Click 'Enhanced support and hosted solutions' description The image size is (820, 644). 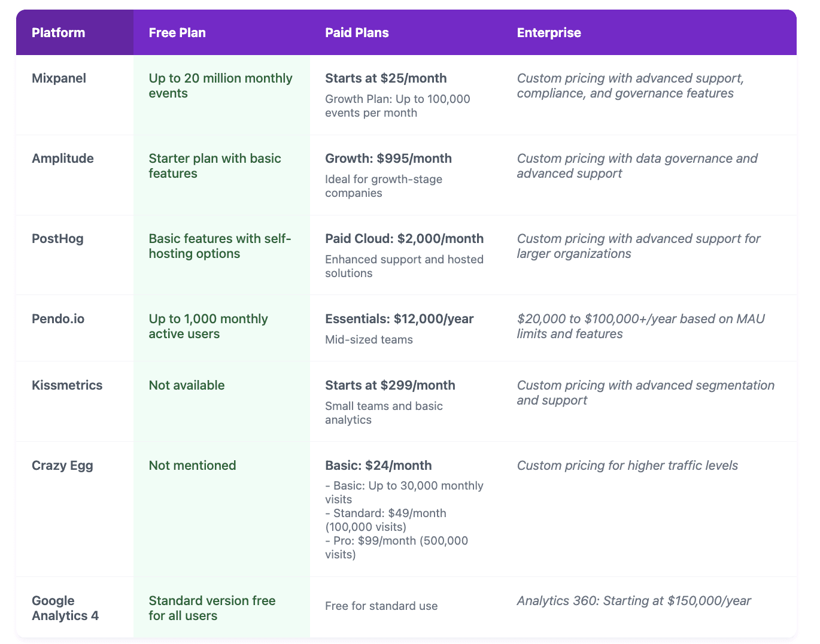(404, 266)
